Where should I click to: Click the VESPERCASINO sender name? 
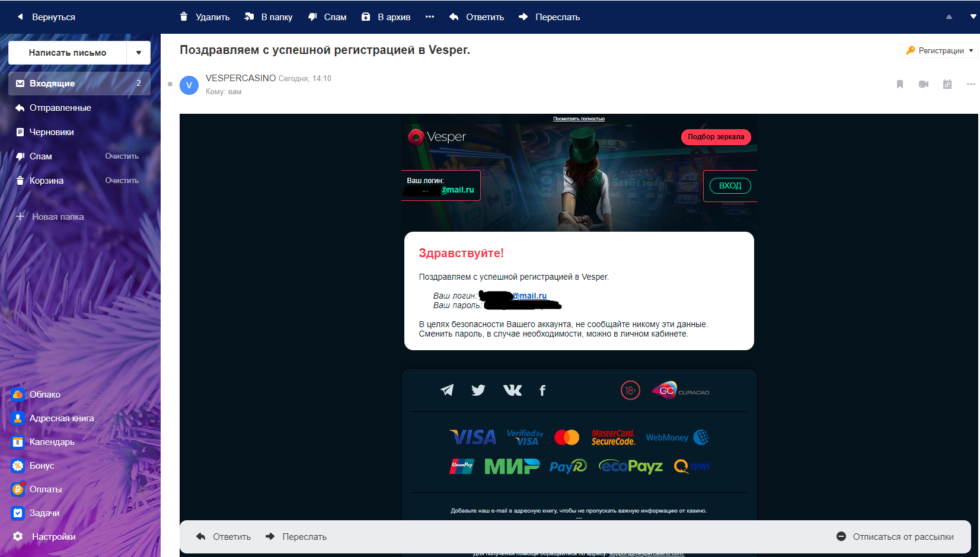(x=241, y=78)
